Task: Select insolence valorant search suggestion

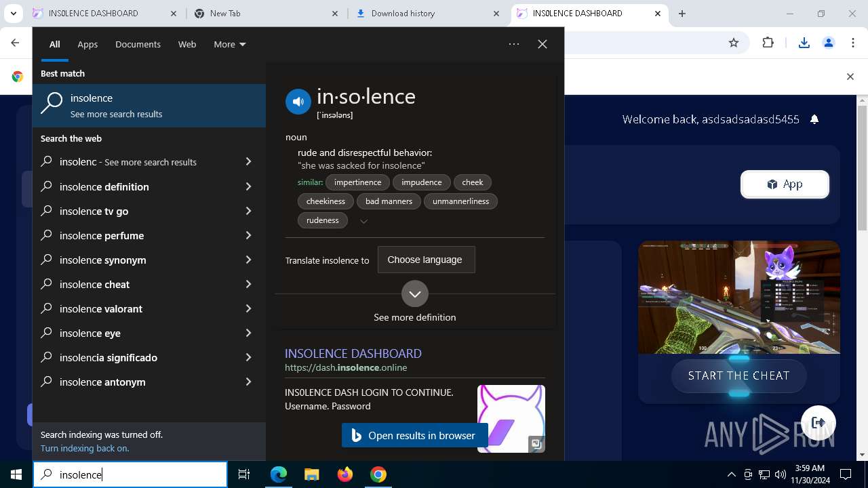Action: [149, 308]
